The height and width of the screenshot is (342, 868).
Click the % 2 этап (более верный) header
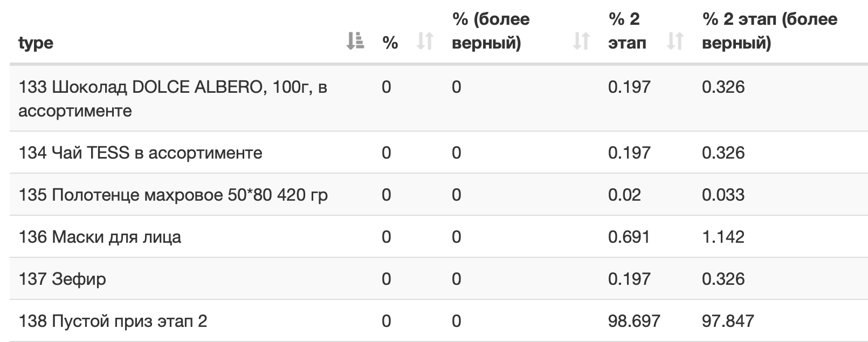[x=769, y=31]
